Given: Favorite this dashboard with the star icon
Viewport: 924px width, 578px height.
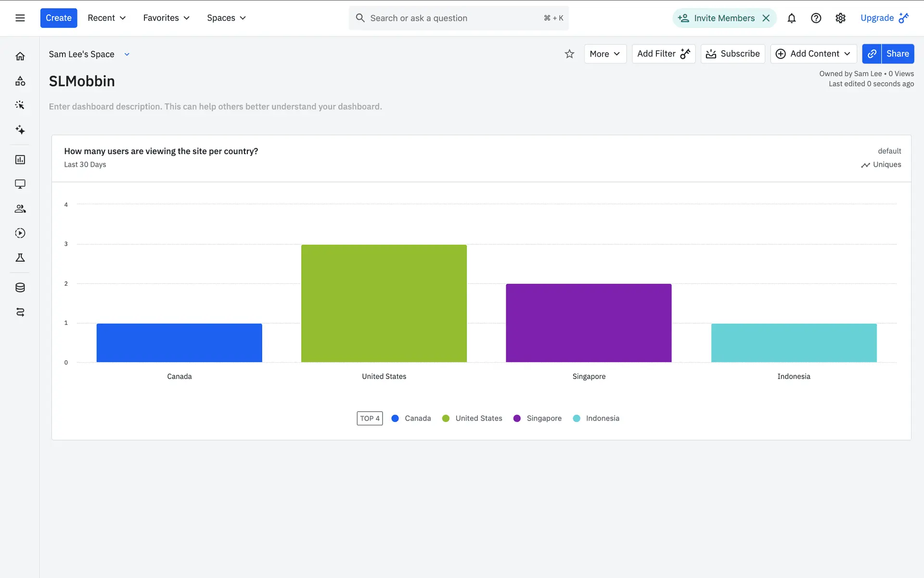Looking at the screenshot, I should coord(569,54).
